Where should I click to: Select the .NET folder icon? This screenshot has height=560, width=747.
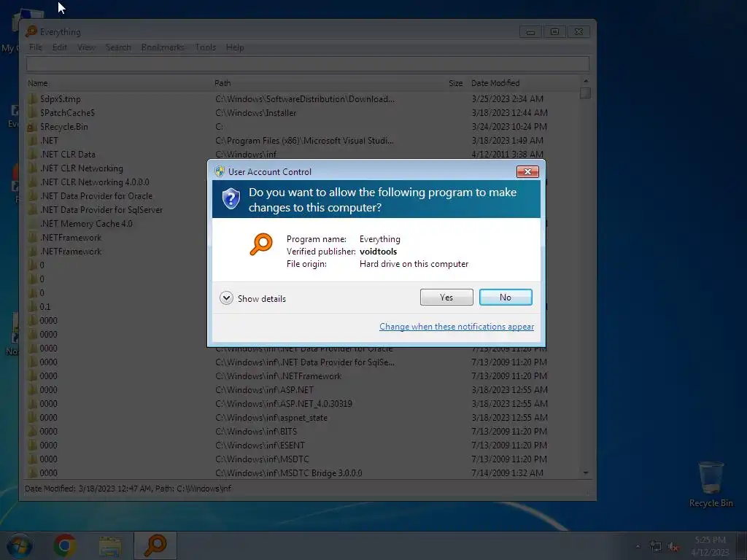(x=32, y=141)
